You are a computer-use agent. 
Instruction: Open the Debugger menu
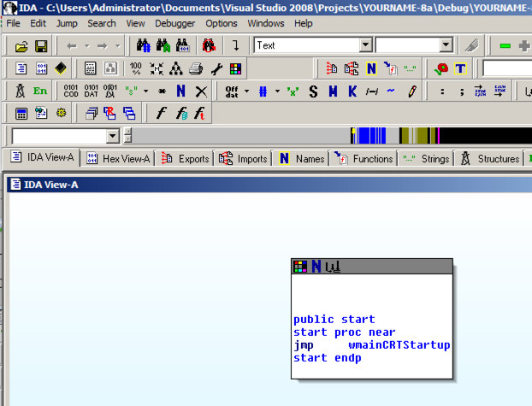click(x=175, y=23)
